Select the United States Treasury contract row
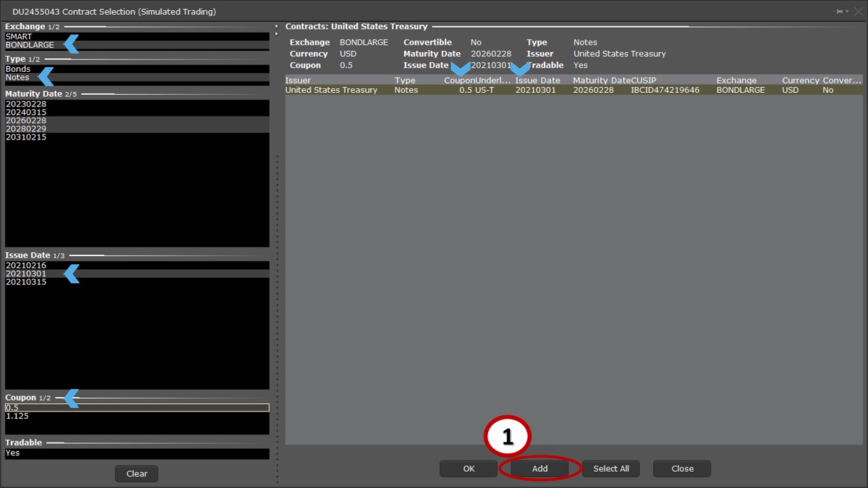Screen dimensions: 868x488 pyautogui.click(x=331, y=90)
